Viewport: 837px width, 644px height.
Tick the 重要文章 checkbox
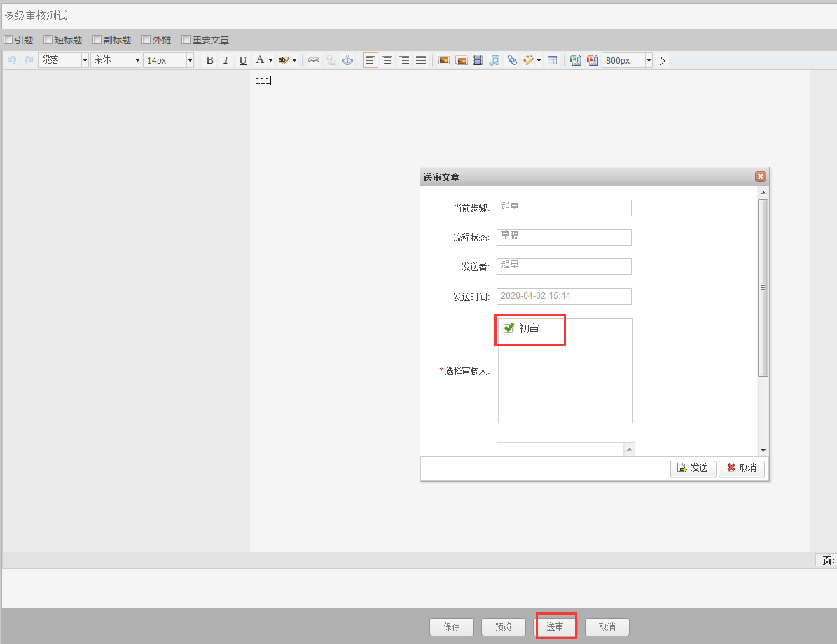pyautogui.click(x=186, y=40)
